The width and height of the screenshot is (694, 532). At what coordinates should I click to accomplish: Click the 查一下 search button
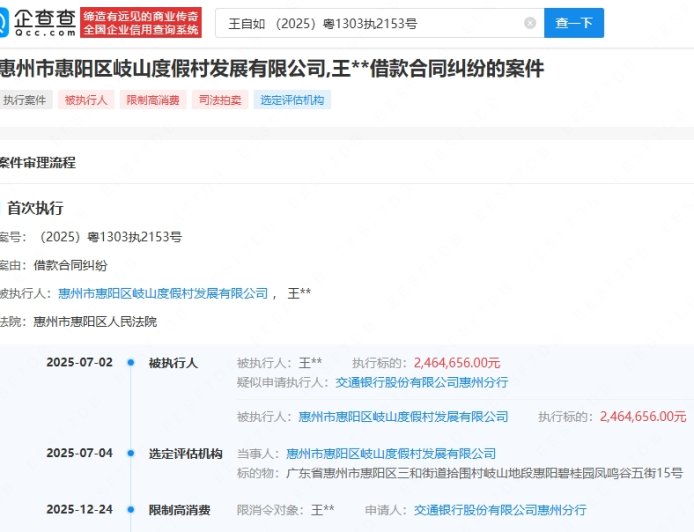click(x=574, y=23)
